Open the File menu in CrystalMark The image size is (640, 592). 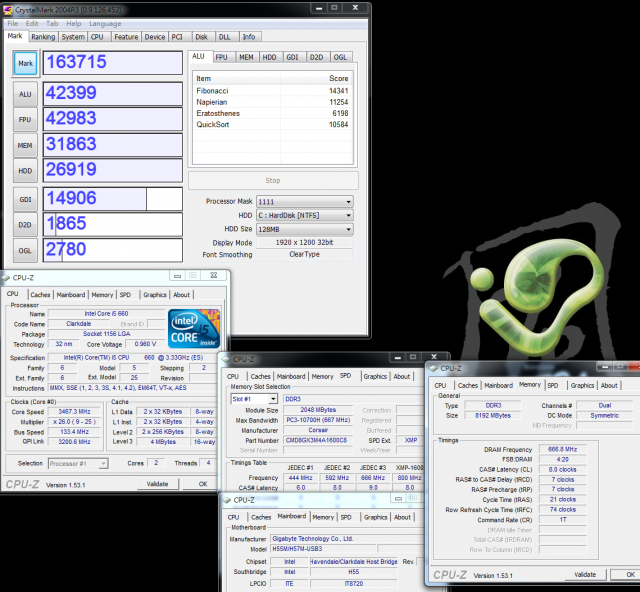(x=13, y=24)
